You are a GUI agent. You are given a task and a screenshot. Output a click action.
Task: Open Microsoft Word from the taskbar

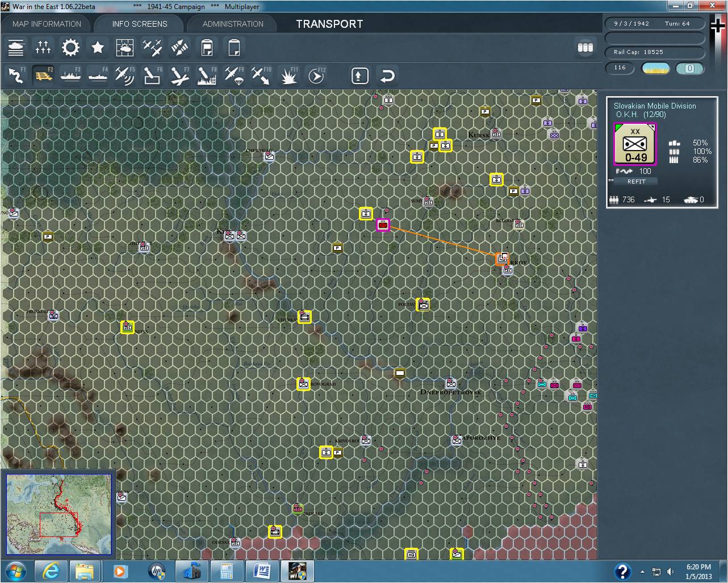point(263,571)
